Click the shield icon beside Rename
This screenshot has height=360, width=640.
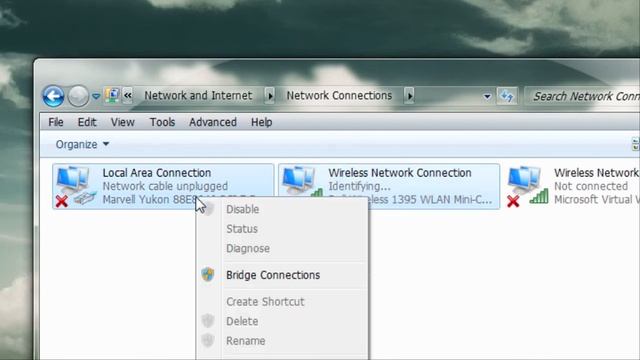pyautogui.click(x=208, y=340)
